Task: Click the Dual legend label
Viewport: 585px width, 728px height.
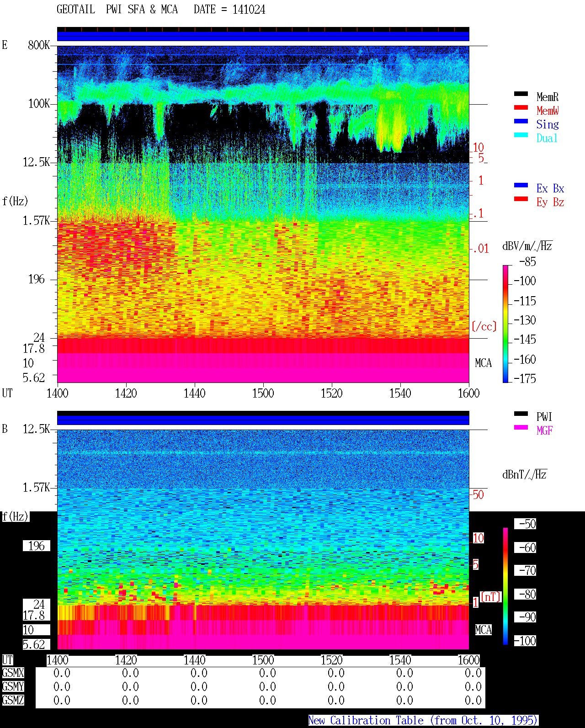Action: pyautogui.click(x=548, y=138)
